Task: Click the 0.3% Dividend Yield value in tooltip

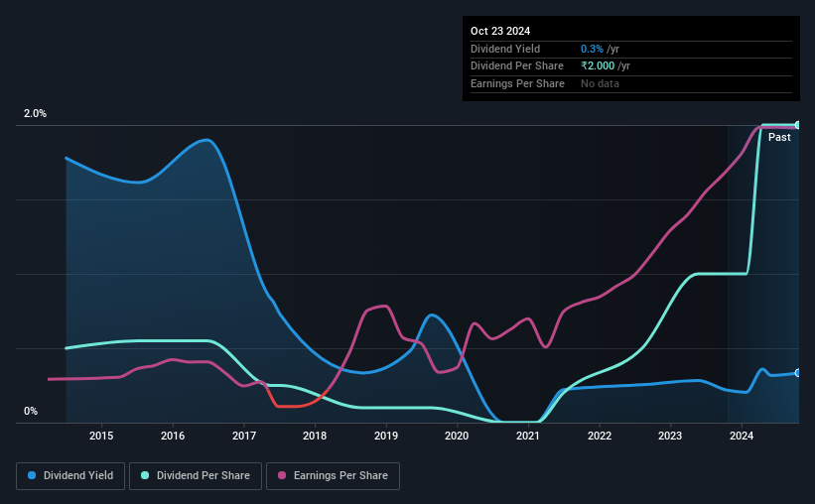Action: (592, 49)
